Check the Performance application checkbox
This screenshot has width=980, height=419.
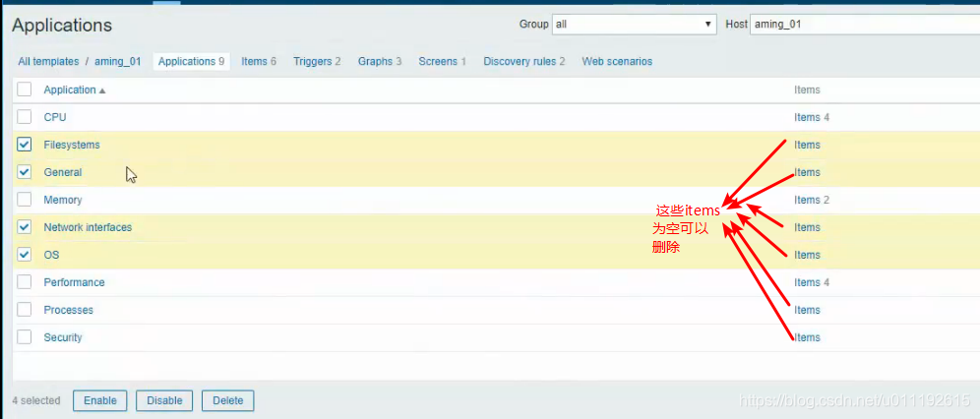(25, 281)
